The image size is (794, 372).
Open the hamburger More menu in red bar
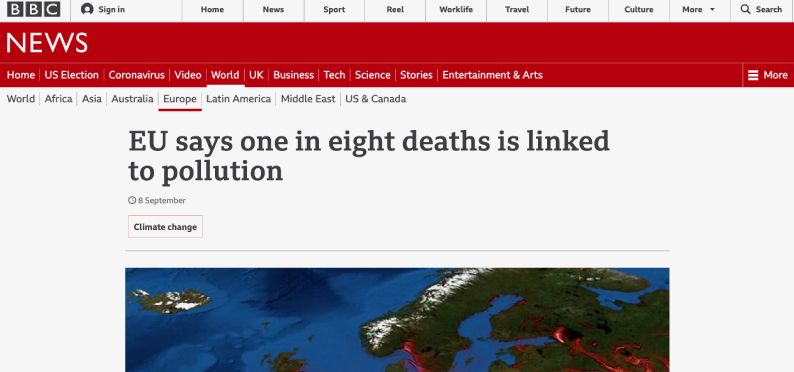coord(768,75)
